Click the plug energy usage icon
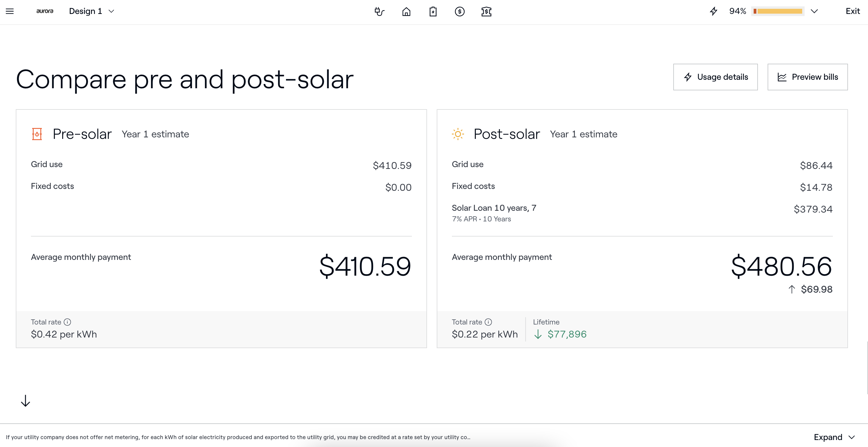The width and height of the screenshot is (868, 447). (x=379, y=12)
